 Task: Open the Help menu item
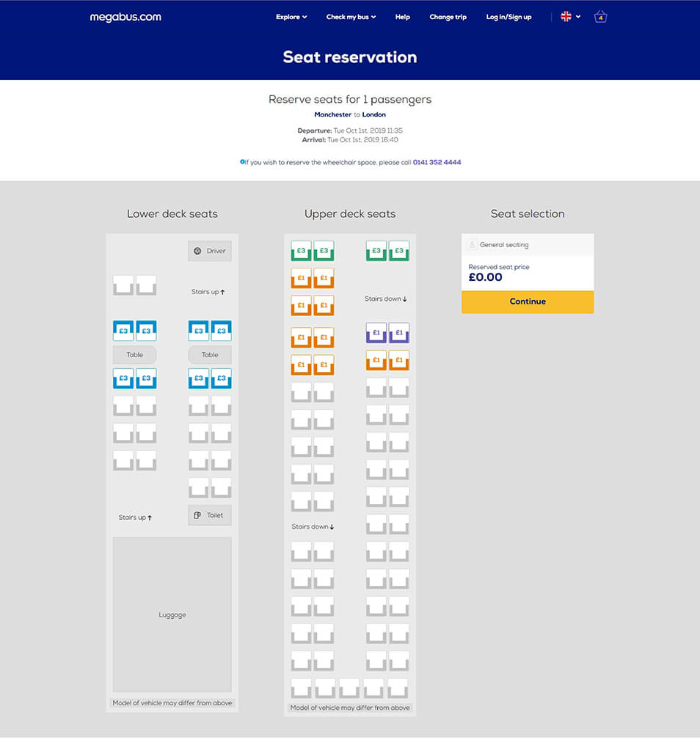pyautogui.click(x=403, y=17)
